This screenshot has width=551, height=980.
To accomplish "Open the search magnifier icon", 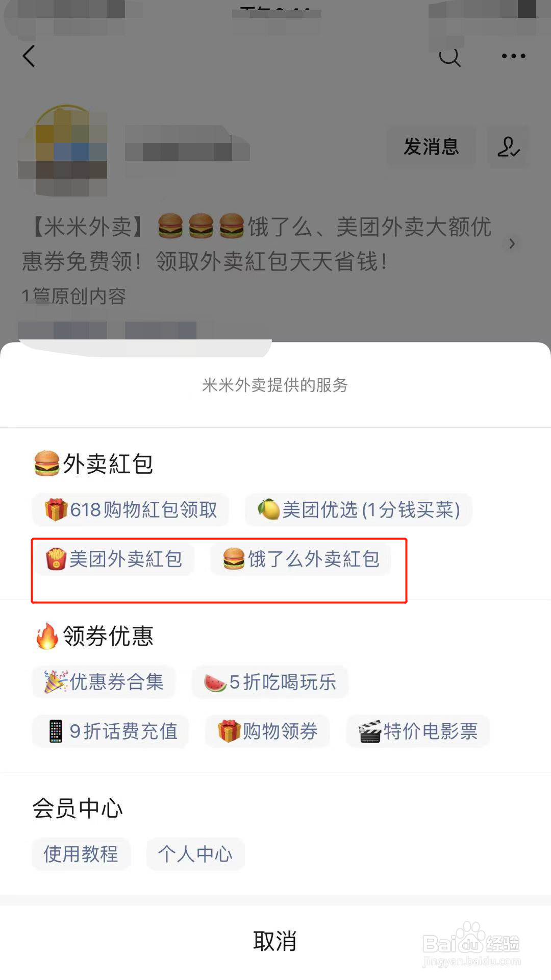I will coord(450,56).
